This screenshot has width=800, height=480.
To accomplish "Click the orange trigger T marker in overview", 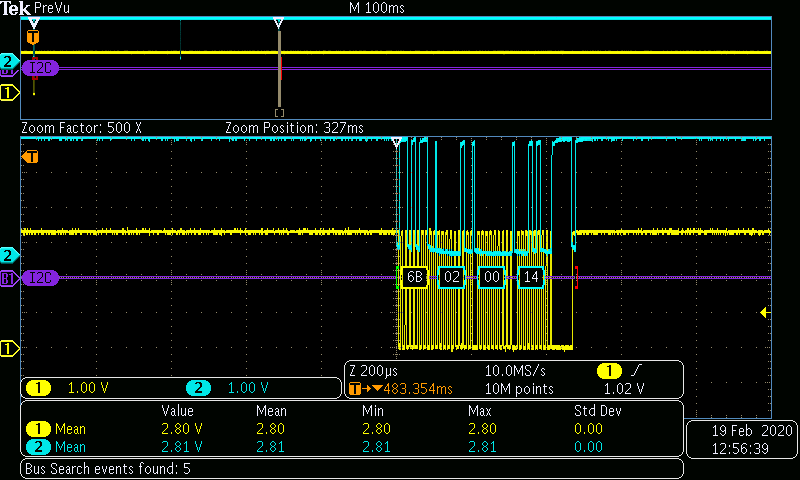I will click(33, 37).
